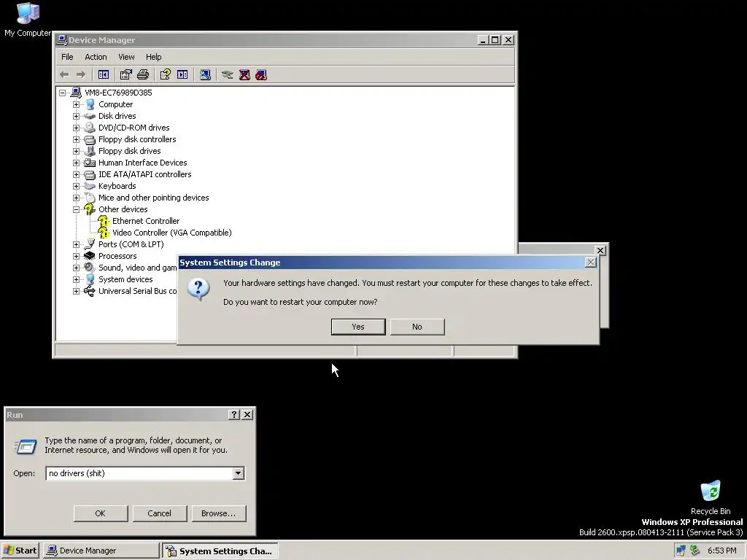Expand the Human Interface Devices category

pyautogui.click(x=76, y=163)
